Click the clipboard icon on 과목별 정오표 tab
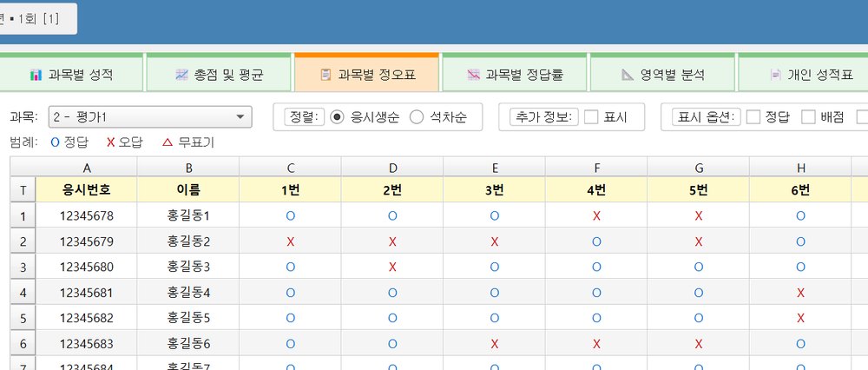868x370 pixels. (x=326, y=75)
